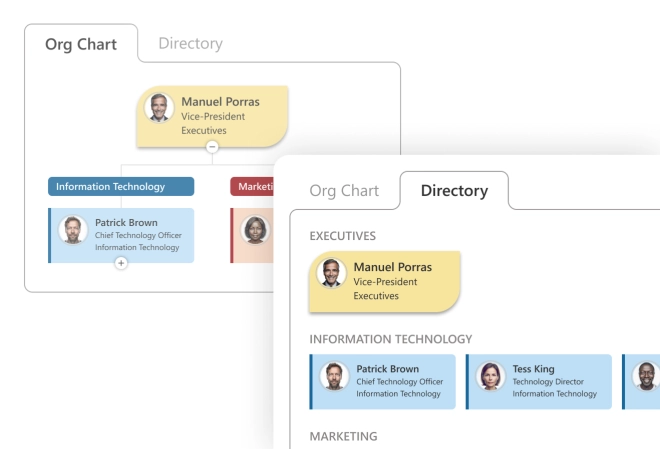
Task: Open Manuel Porras card in org chart
Action: tap(212, 117)
